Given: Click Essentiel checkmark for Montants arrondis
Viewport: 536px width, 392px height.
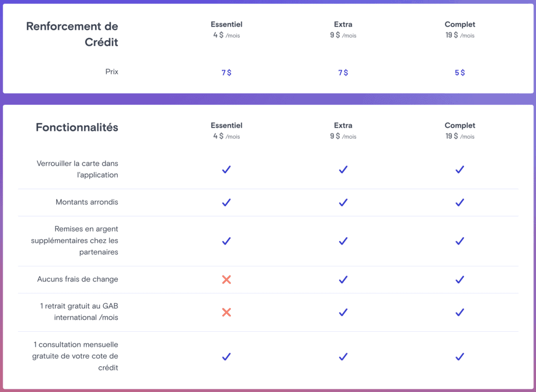Looking at the screenshot, I should [226, 202].
